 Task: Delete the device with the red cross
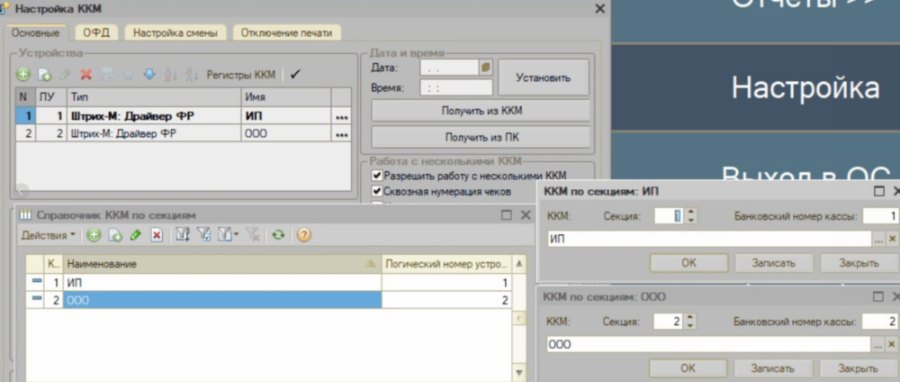[86, 75]
